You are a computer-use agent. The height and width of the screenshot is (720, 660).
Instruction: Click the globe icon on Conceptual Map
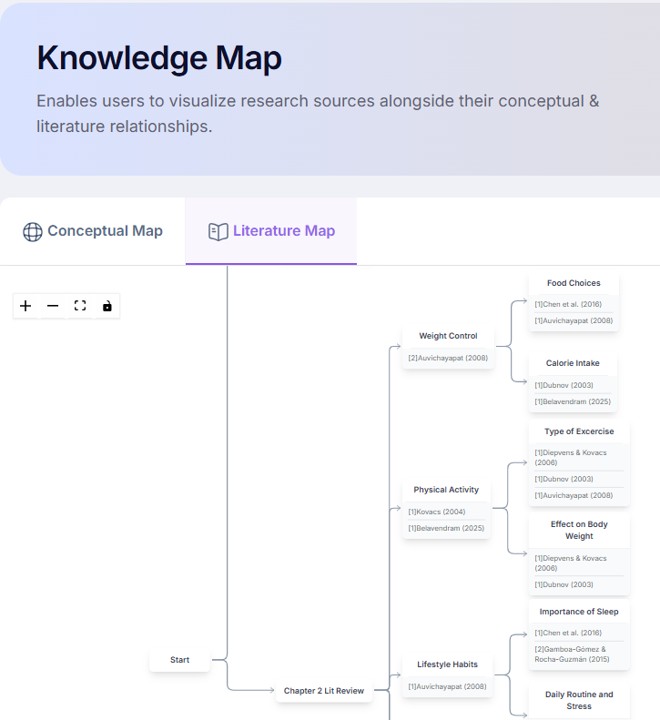33,232
